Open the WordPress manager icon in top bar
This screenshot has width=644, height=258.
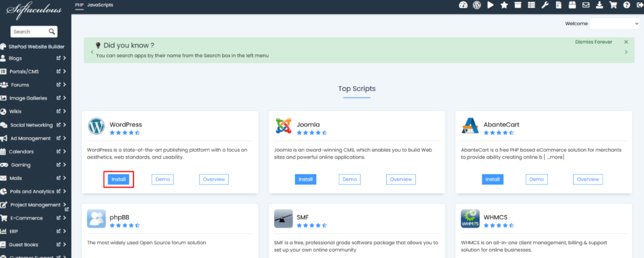coord(477,5)
